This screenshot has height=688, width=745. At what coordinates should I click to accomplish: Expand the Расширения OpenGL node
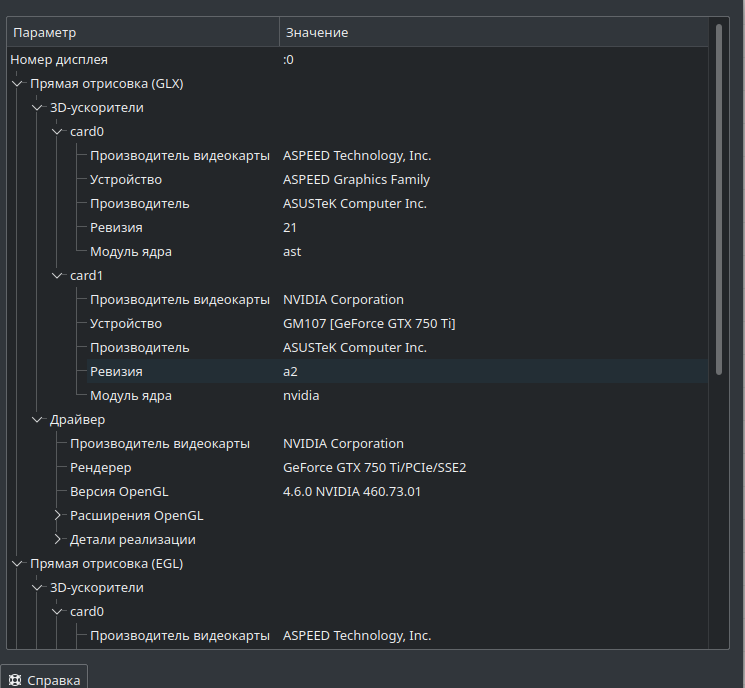[x=57, y=516]
